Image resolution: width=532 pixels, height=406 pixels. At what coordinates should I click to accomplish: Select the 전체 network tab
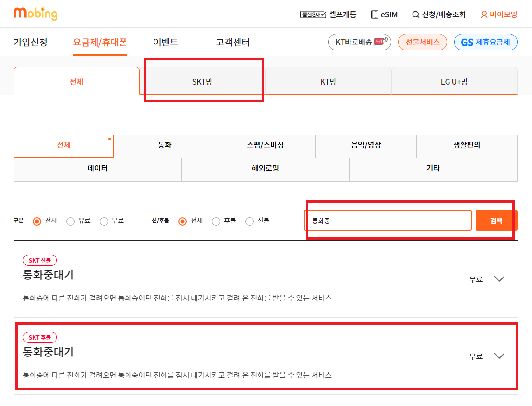(x=77, y=82)
